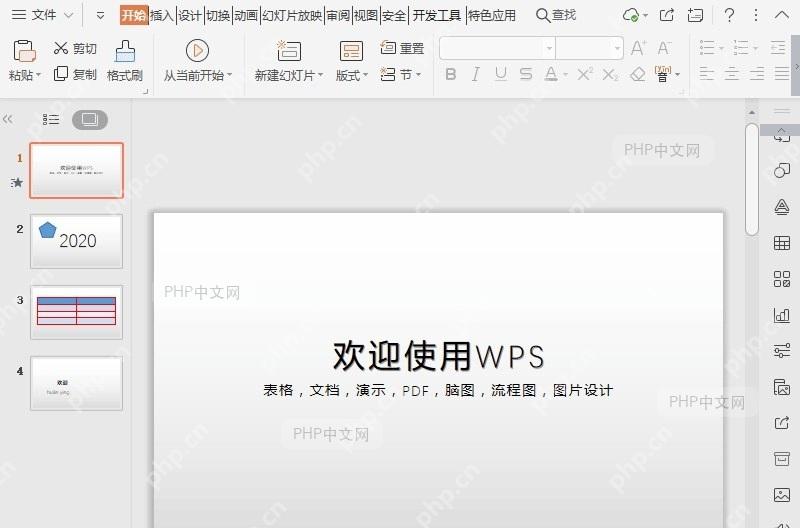Click the pinyin guide icon
800x528 pixels.
point(663,74)
